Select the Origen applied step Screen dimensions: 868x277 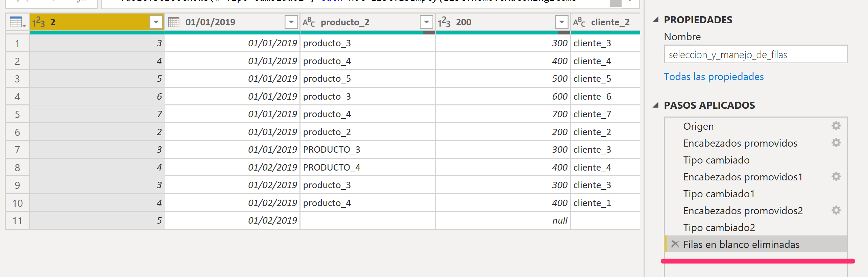[756, 126]
